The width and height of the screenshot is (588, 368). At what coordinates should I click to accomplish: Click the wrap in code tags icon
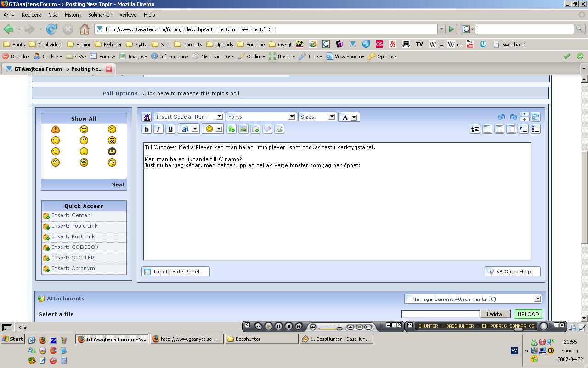click(x=279, y=129)
